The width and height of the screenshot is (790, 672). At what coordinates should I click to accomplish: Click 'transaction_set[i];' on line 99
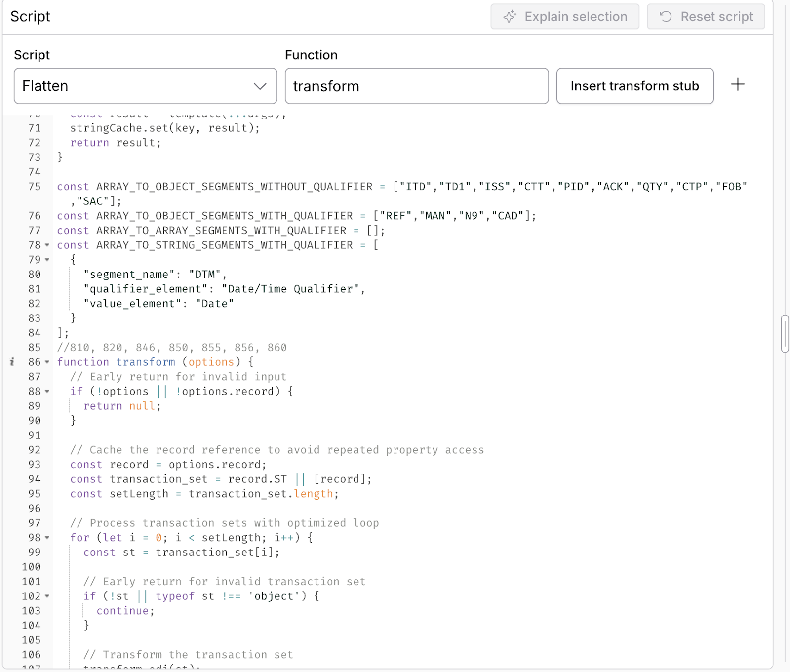218,552
